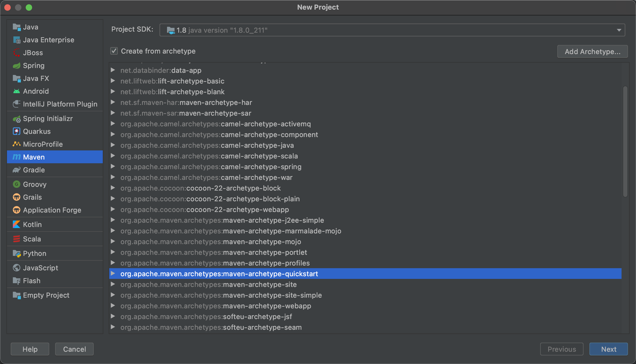Select maven-archetype-marmalade-mojo archetype
Image resolution: width=636 pixels, height=364 pixels.
click(x=365, y=231)
